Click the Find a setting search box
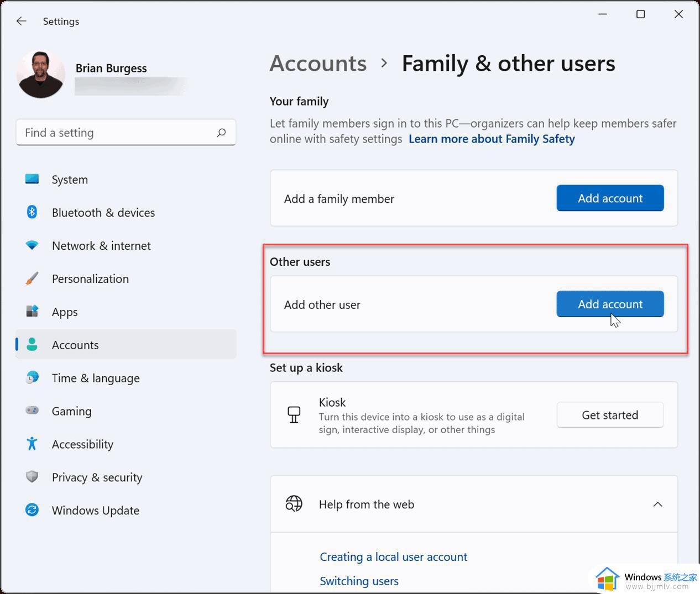This screenshot has height=594, width=700. pyautogui.click(x=126, y=133)
